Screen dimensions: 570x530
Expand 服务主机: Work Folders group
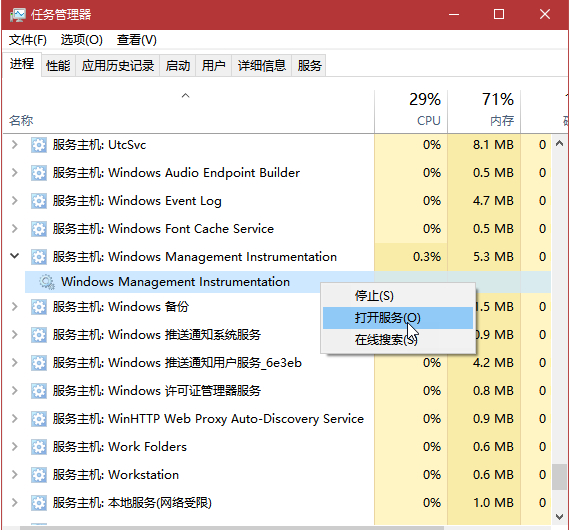pos(15,446)
